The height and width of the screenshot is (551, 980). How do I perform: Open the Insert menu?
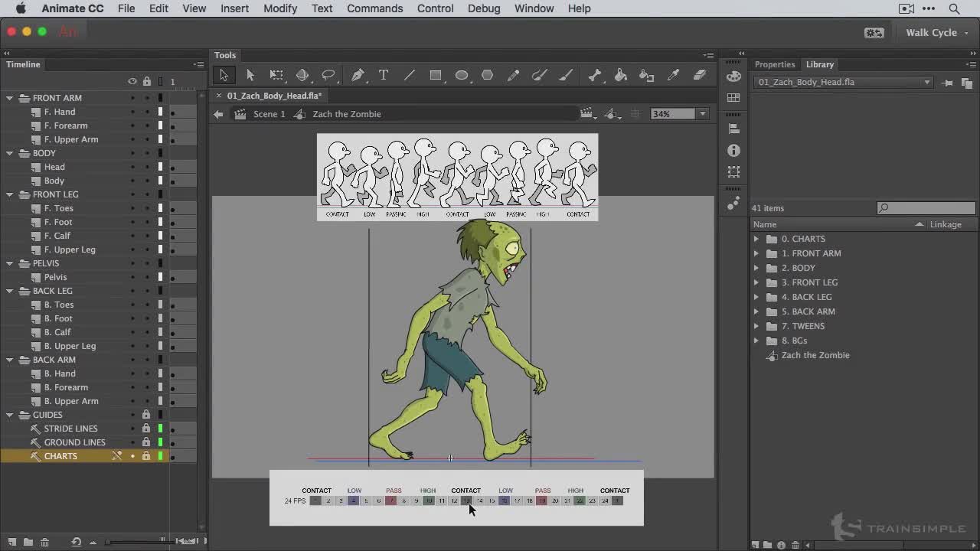(x=234, y=8)
